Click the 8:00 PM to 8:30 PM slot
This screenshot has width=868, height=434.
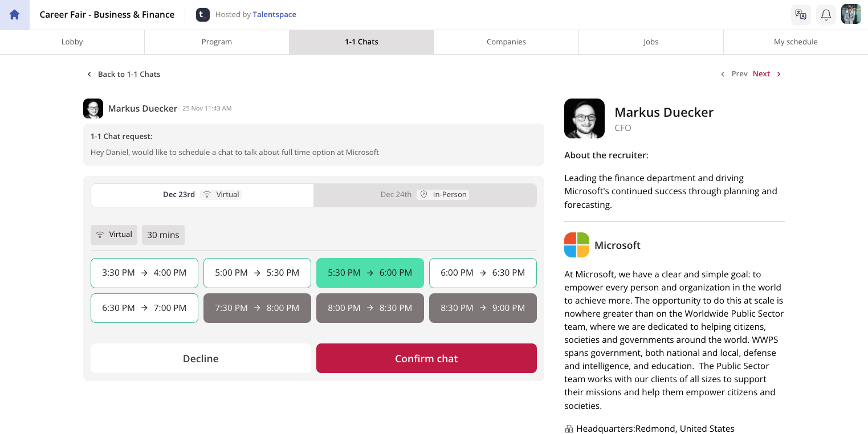[x=370, y=308]
